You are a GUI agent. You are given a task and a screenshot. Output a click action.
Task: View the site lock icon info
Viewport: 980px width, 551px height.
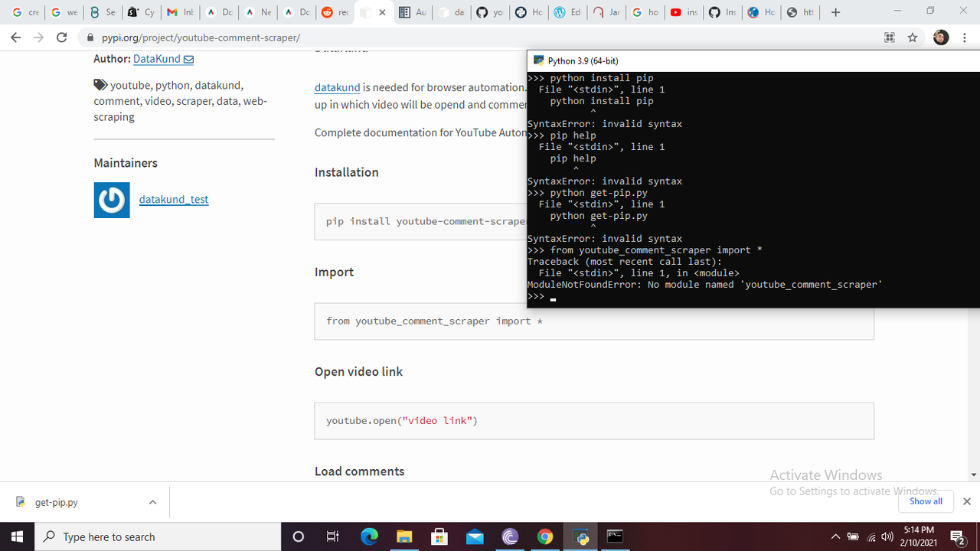tap(90, 37)
